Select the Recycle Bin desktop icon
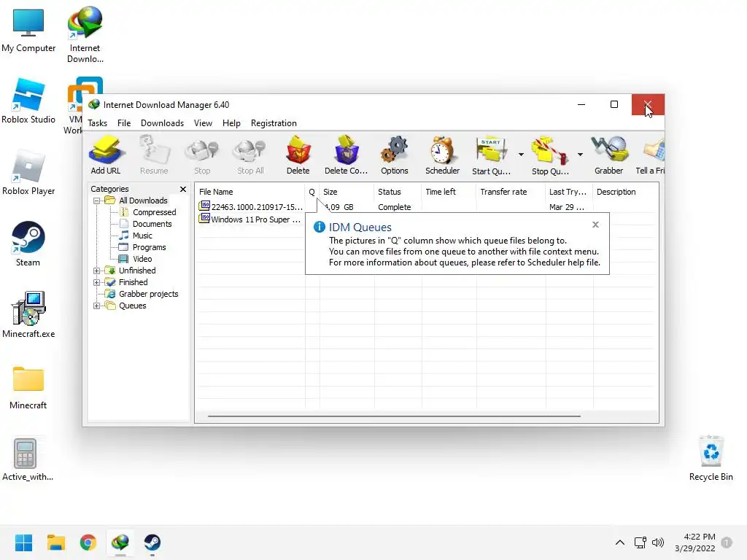747x560 pixels. click(x=711, y=458)
